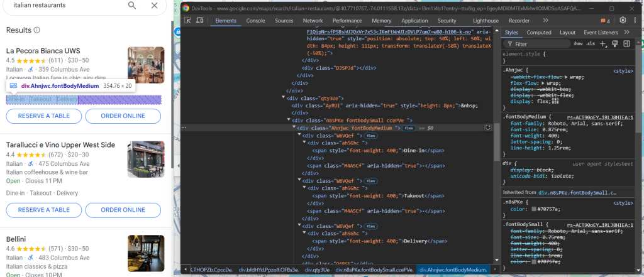This screenshot has width=644, height=277.
Task: Switch to the Lighthouse tab
Action: [x=486, y=21]
